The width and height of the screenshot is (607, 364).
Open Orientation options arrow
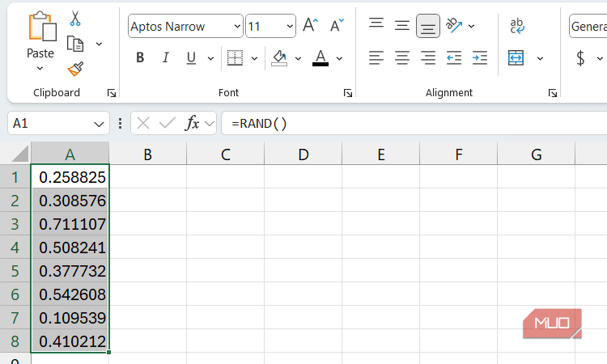(472, 27)
